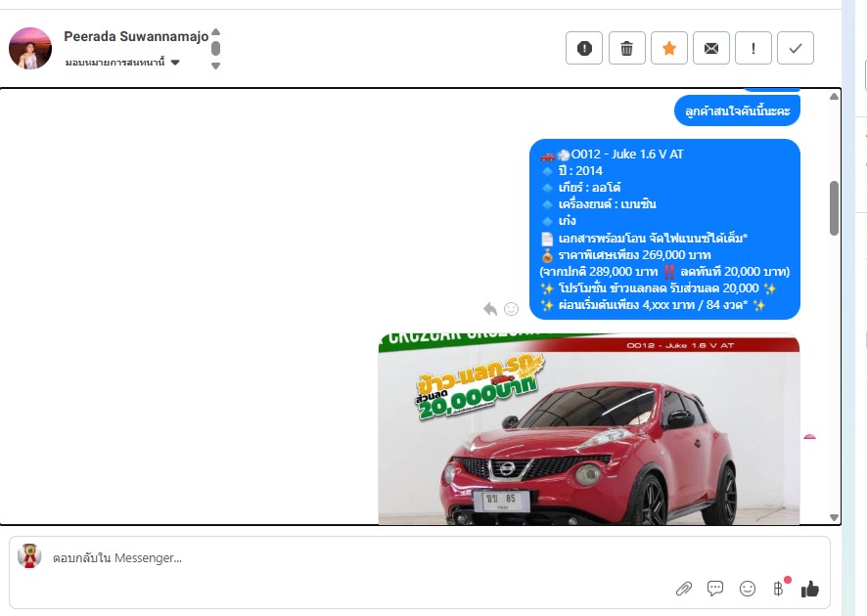
Task: Open Peerada Suwannamajo profile picture
Action: click(30, 49)
